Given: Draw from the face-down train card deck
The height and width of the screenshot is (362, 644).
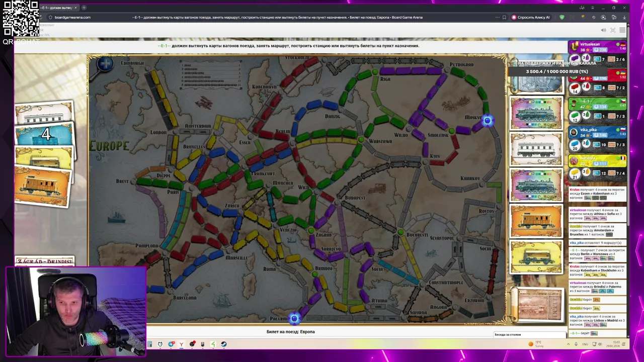Looking at the screenshot, I should (536, 83).
